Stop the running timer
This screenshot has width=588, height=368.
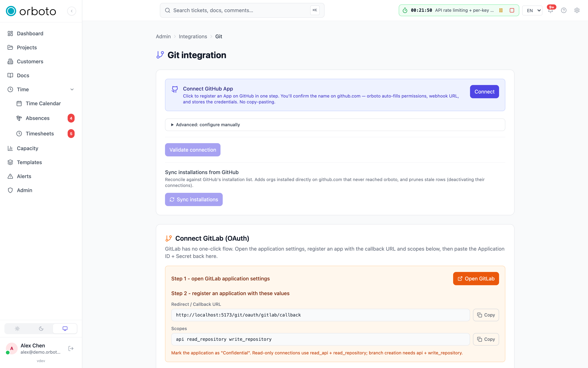(x=512, y=10)
